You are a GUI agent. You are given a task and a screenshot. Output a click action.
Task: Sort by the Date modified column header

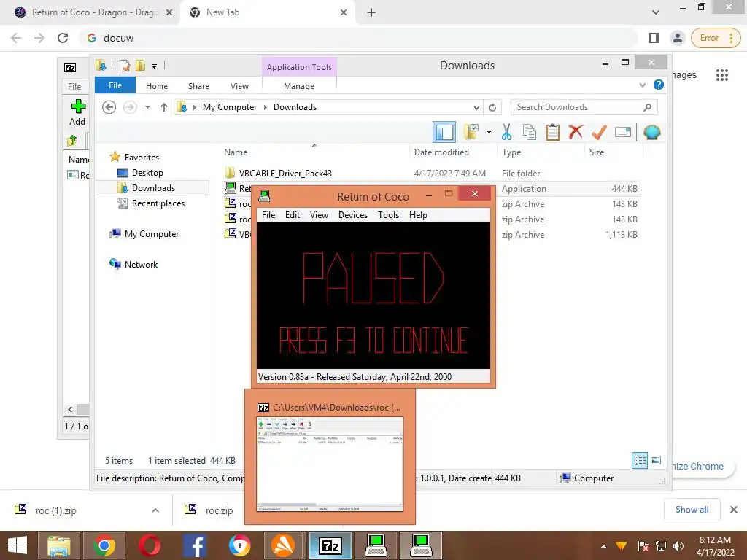tap(441, 152)
